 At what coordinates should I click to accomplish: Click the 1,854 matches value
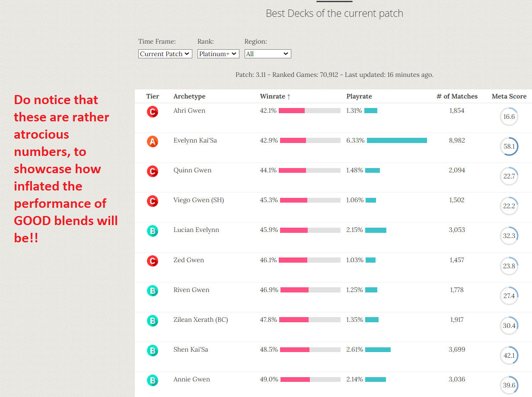457,111
